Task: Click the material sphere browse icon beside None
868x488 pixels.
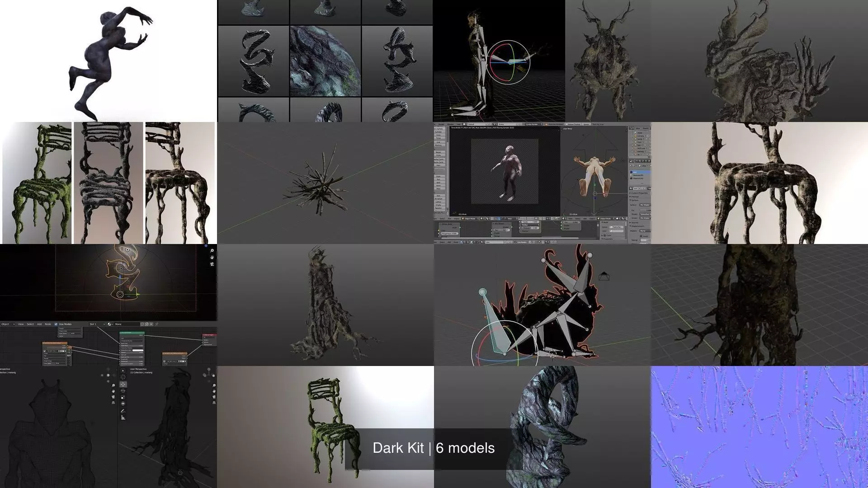Action: (110, 324)
